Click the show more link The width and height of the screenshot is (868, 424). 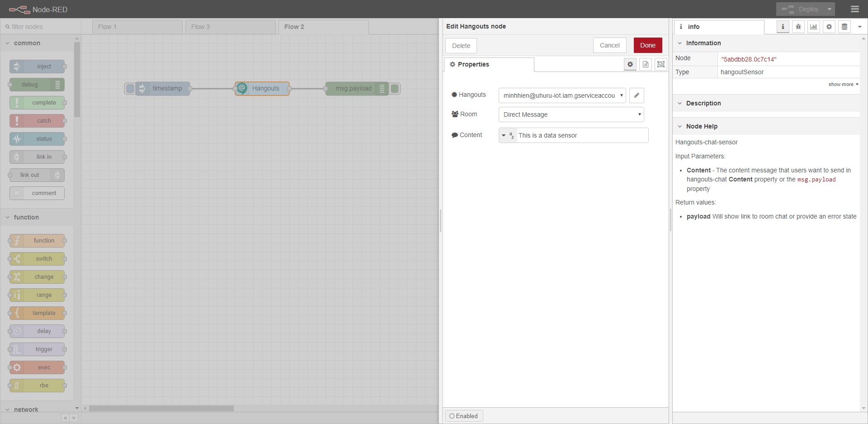(x=843, y=84)
